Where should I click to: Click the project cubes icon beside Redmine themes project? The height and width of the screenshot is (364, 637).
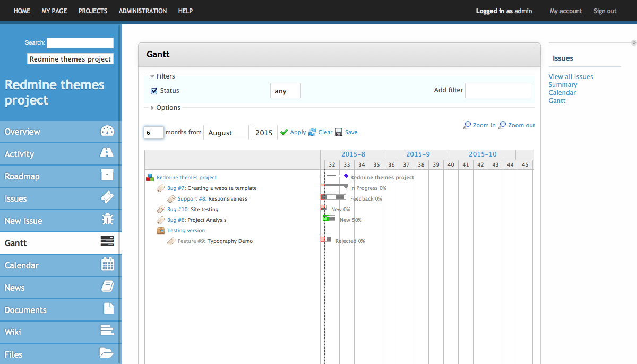[150, 177]
